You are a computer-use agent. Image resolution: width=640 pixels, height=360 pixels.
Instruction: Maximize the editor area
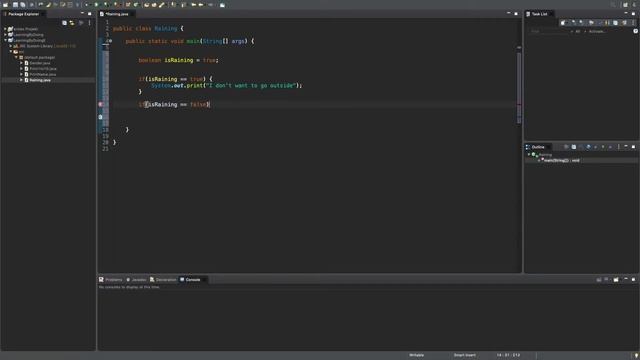pyautogui.click(x=516, y=14)
